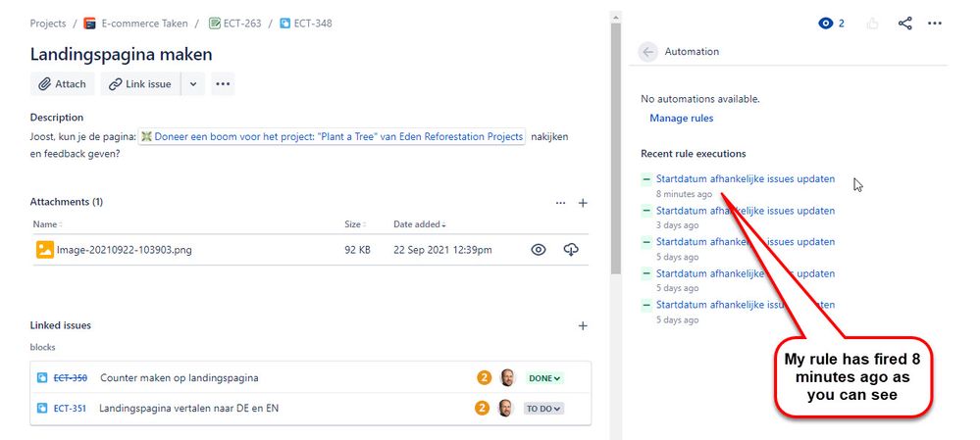Click the ECT-263 epic icon
The height and width of the screenshot is (440, 980).
click(x=215, y=24)
